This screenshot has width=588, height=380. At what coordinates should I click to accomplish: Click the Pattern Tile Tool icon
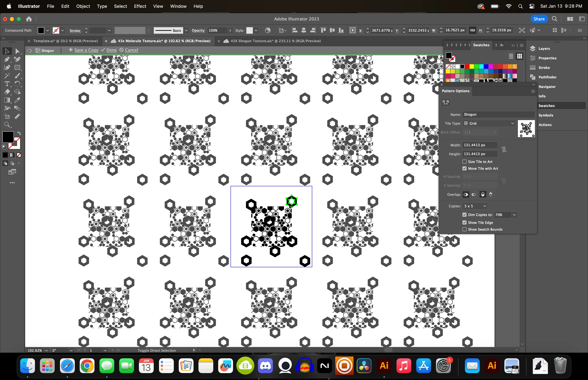[x=446, y=102]
